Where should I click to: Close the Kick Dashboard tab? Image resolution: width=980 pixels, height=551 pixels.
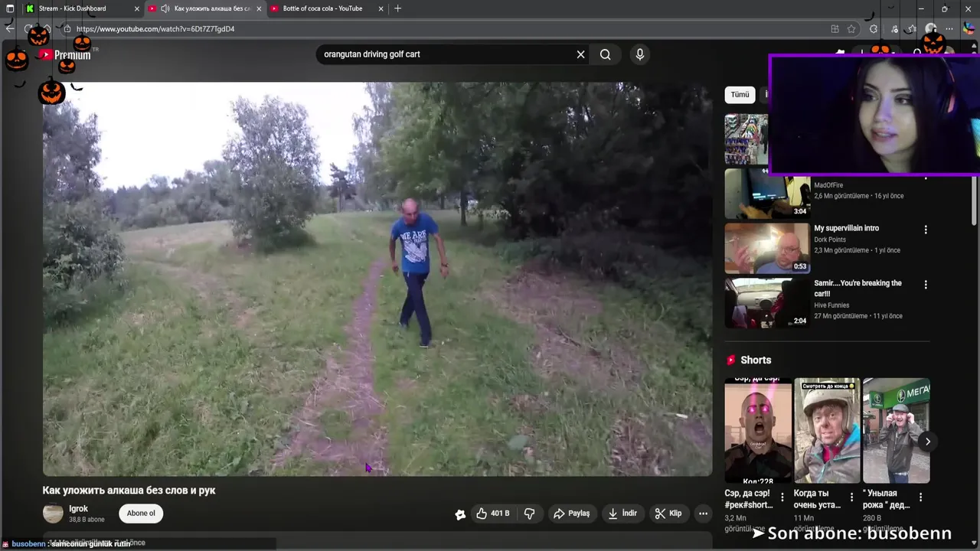tap(137, 8)
